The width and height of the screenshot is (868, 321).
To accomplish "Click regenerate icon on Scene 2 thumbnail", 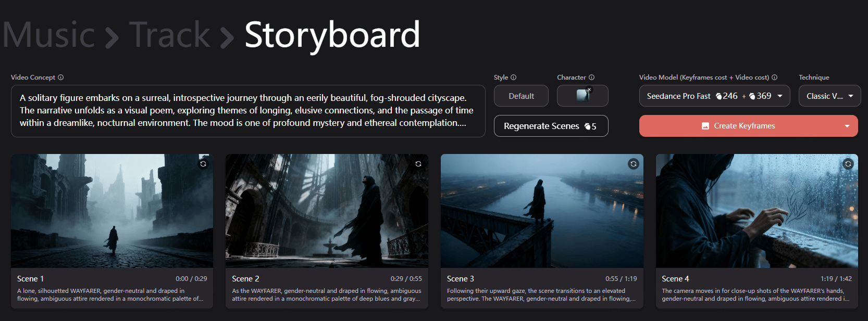I will click(418, 164).
